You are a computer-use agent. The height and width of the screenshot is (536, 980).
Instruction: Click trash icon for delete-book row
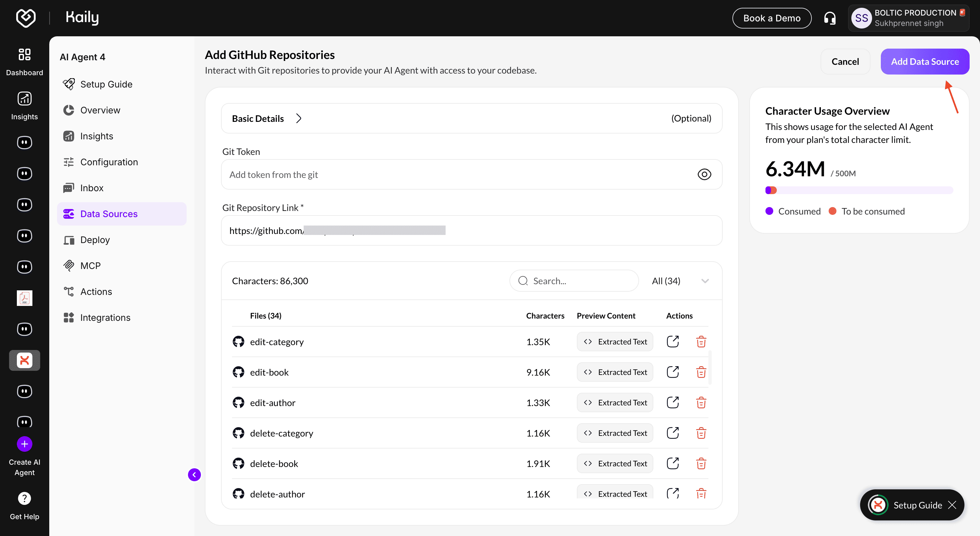(x=701, y=463)
